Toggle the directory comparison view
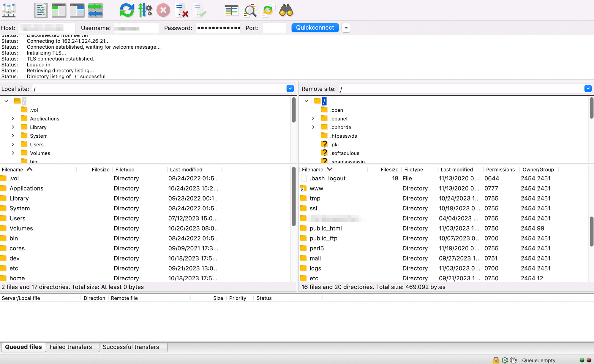 tap(231, 9)
